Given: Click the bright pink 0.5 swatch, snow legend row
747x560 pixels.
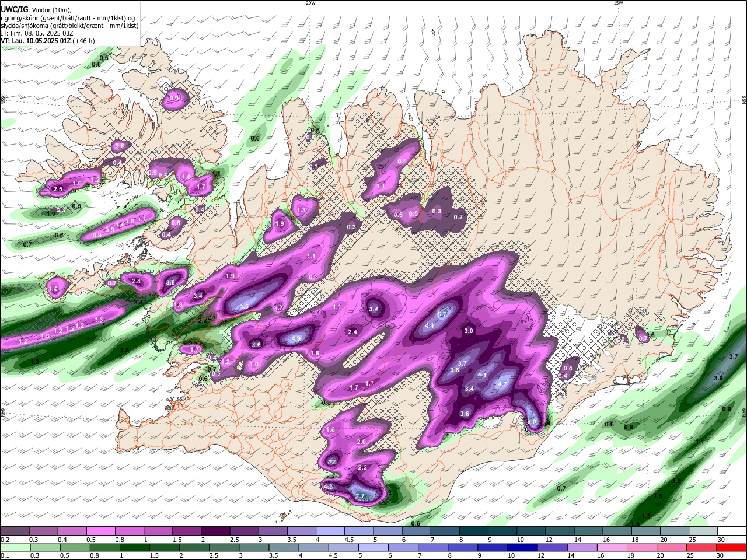Looking at the screenshot, I should pyautogui.click(x=100, y=531).
